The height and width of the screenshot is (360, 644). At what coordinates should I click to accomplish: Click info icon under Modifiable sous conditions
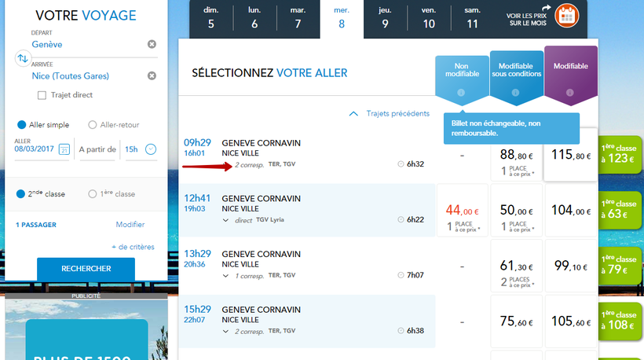coord(515,93)
